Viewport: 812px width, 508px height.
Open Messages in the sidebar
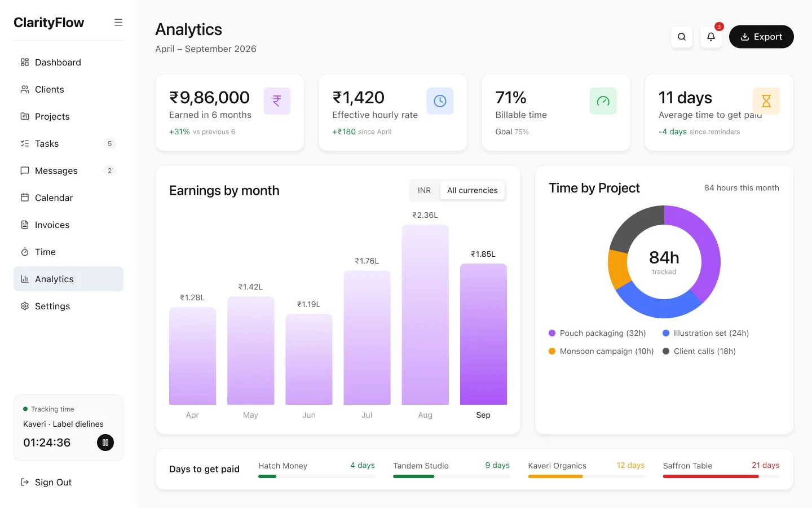(x=68, y=170)
